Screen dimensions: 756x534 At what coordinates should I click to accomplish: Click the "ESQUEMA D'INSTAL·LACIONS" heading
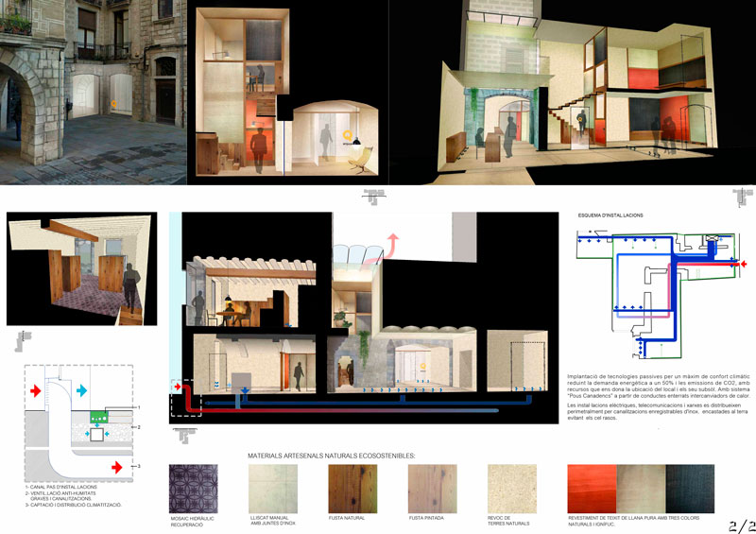coord(610,215)
